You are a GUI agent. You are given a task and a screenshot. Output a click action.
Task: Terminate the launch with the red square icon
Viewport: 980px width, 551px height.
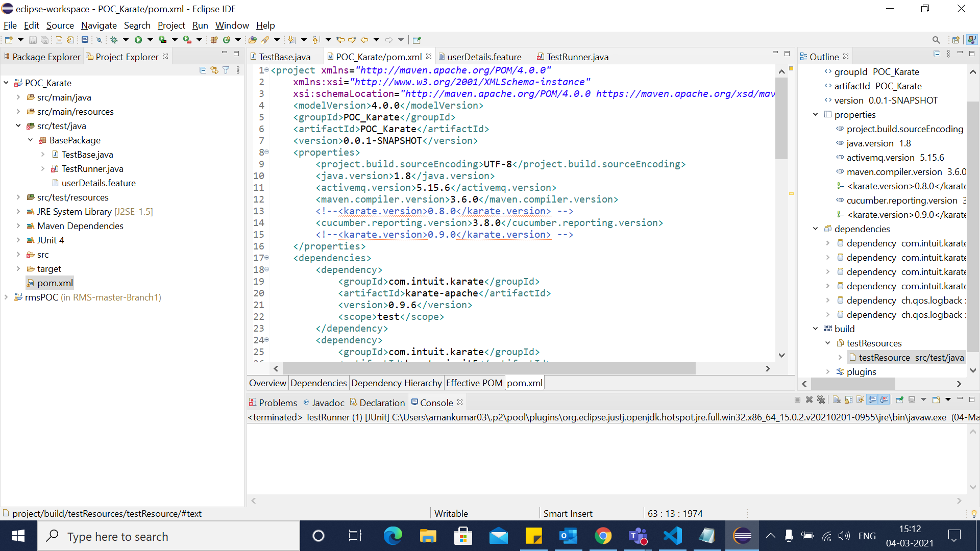pos(797,400)
